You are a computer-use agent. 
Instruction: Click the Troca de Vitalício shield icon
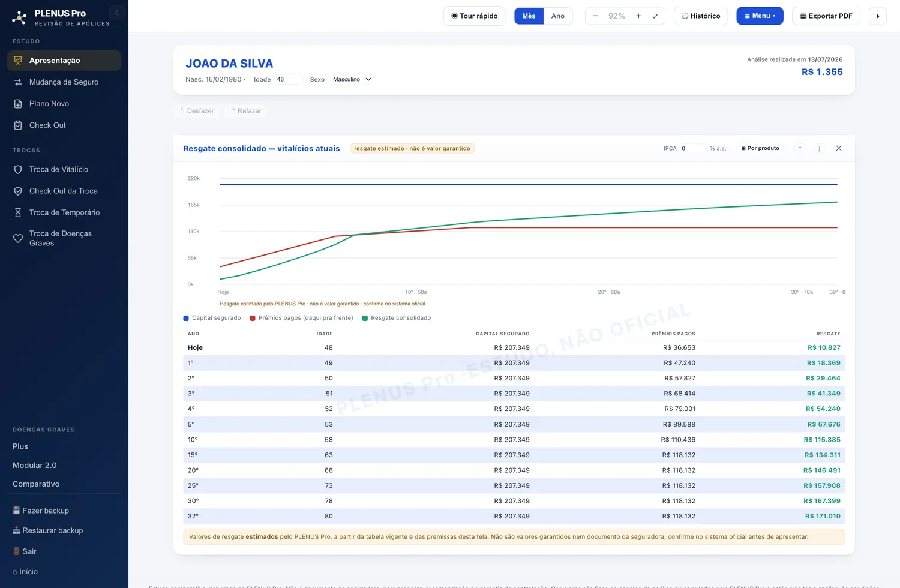(x=18, y=170)
